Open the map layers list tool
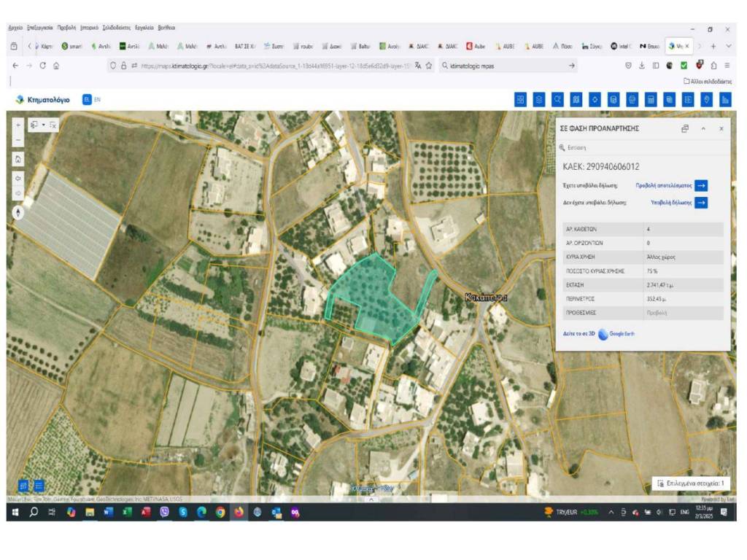747x560 pixels. [539, 100]
